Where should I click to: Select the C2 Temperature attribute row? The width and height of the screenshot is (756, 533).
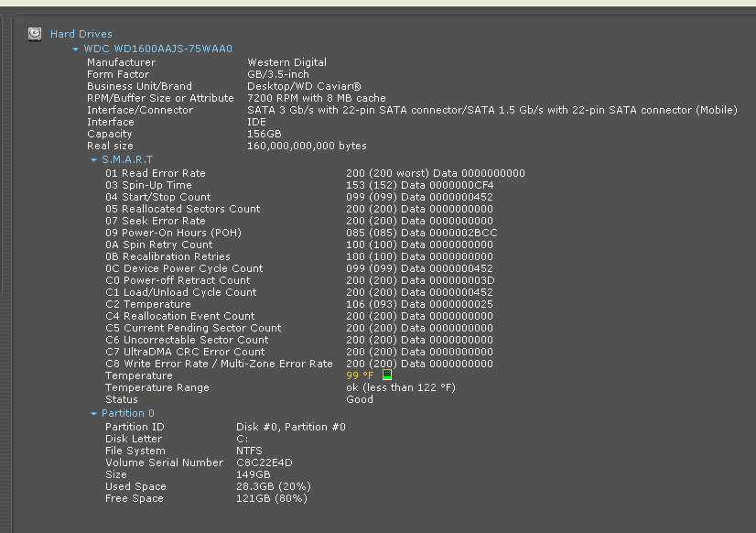(299, 304)
